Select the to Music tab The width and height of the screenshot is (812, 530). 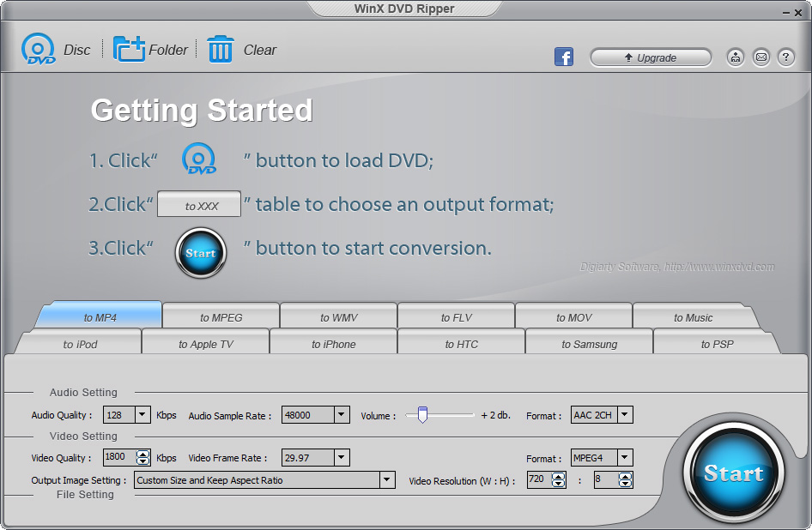pyautogui.click(x=693, y=317)
